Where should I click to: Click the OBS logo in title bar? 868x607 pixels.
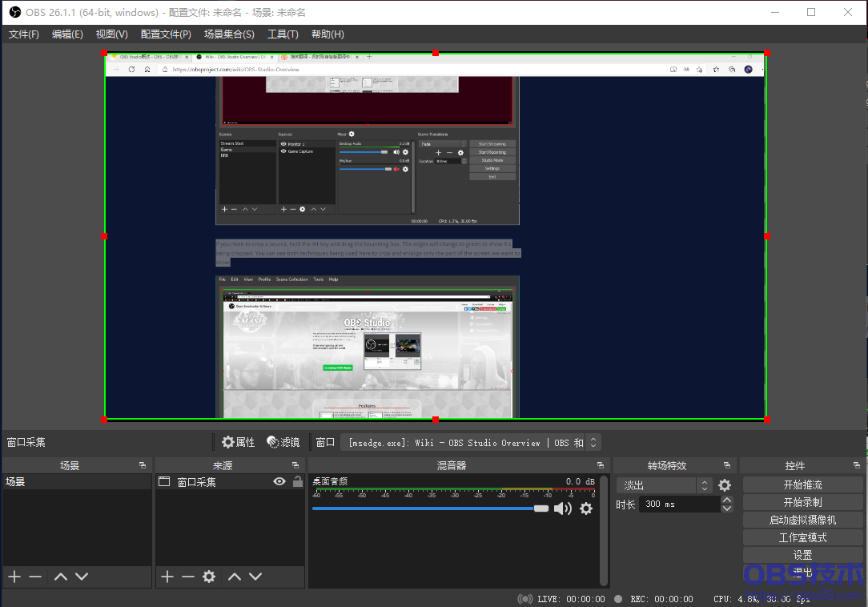coord(15,12)
